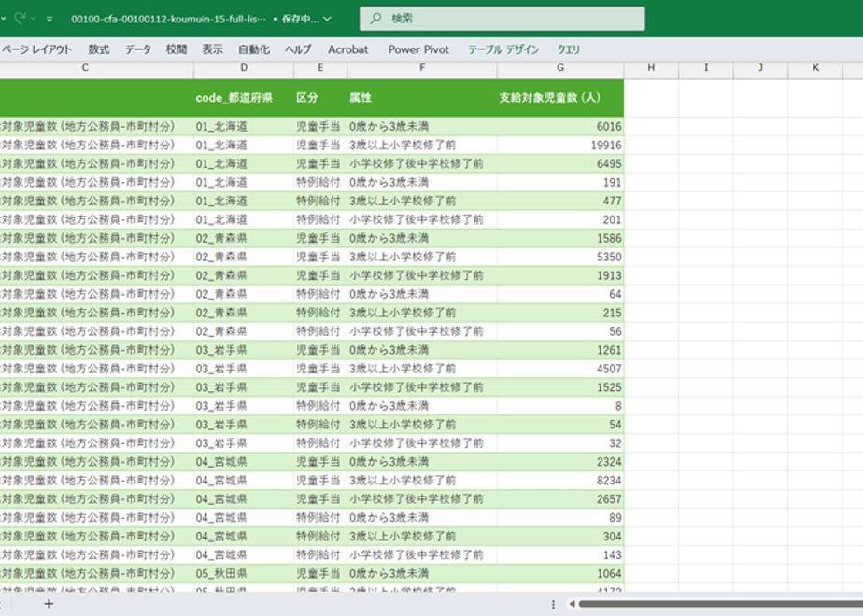This screenshot has height=616, width=863.
Task: Select the Acrobat ribbon tab
Action: point(347,49)
